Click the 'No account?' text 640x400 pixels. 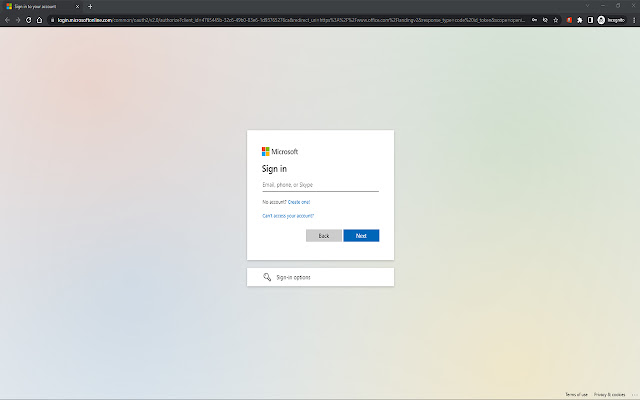pyautogui.click(x=274, y=202)
